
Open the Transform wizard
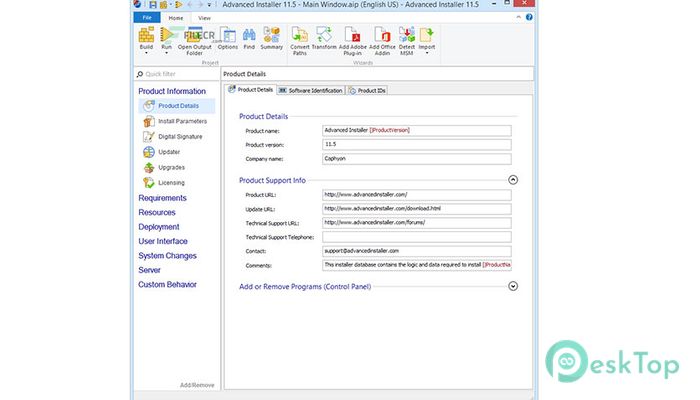(324, 38)
